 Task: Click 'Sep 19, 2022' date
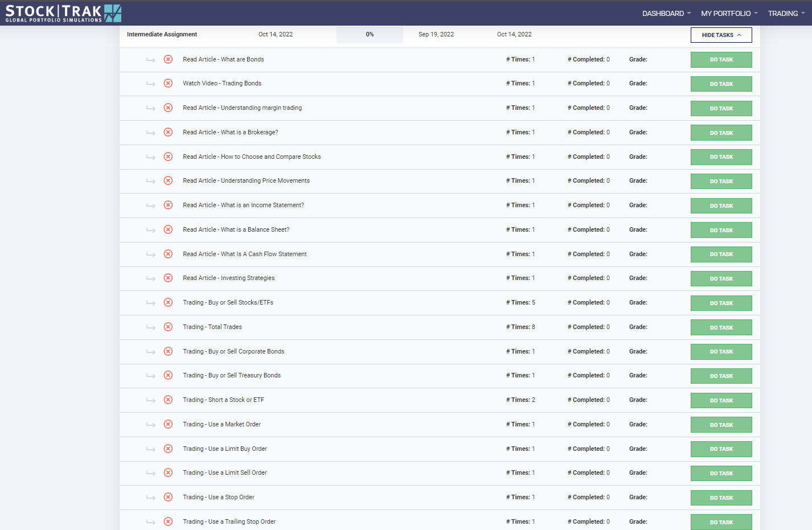tap(436, 34)
